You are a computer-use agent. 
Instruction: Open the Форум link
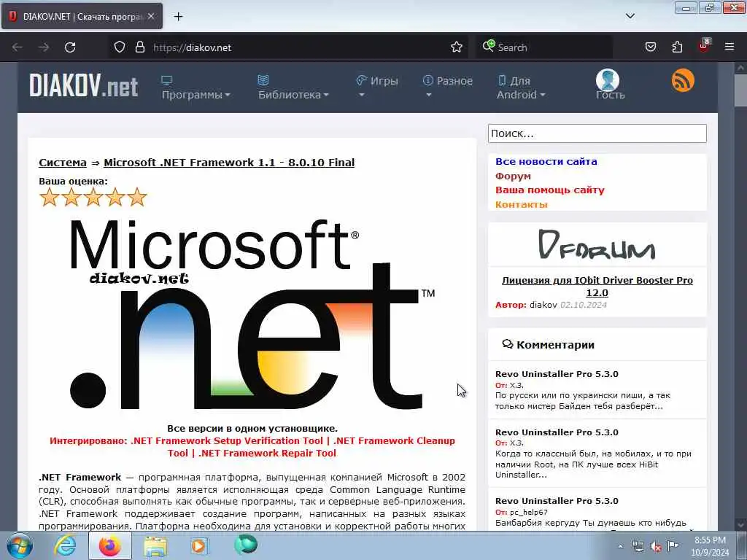click(513, 176)
